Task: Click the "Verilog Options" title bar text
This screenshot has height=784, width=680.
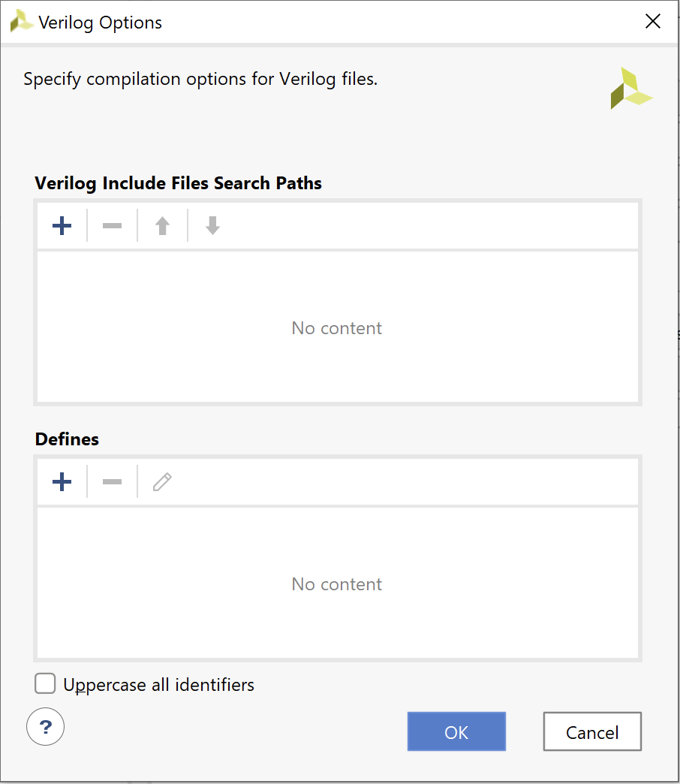Action: [100, 23]
